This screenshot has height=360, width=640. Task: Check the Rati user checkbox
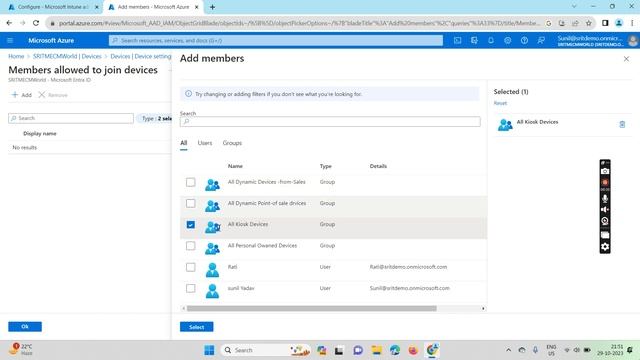point(191,267)
